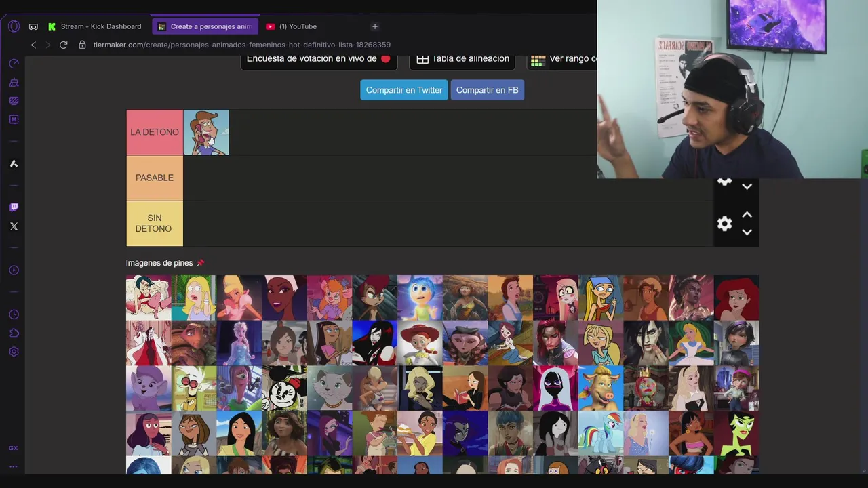868x488 pixels.
Task: Click the orange PASABLE tier label
Action: tap(155, 178)
